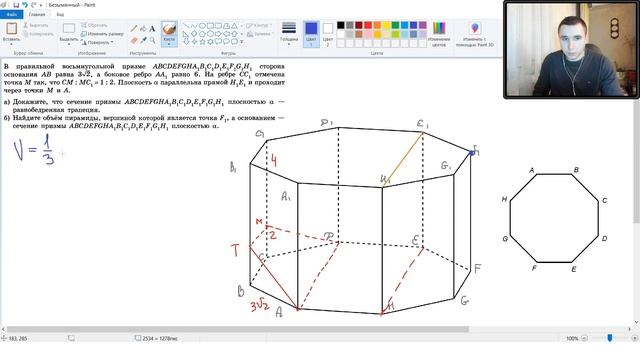This screenshot has width=640, height=360.
Task: Click the canvas size 2534 × 1278 text
Action: coord(160,338)
